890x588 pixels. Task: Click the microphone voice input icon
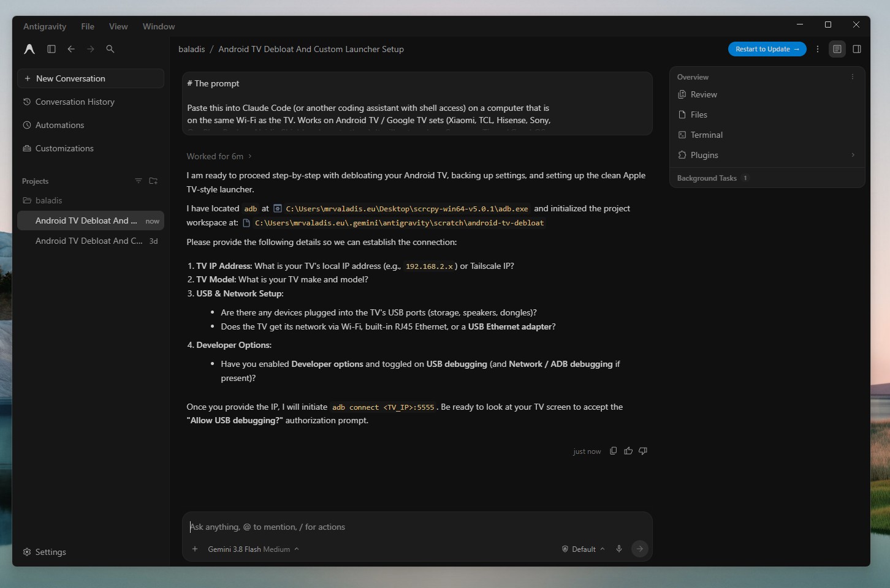pyautogui.click(x=619, y=549)
